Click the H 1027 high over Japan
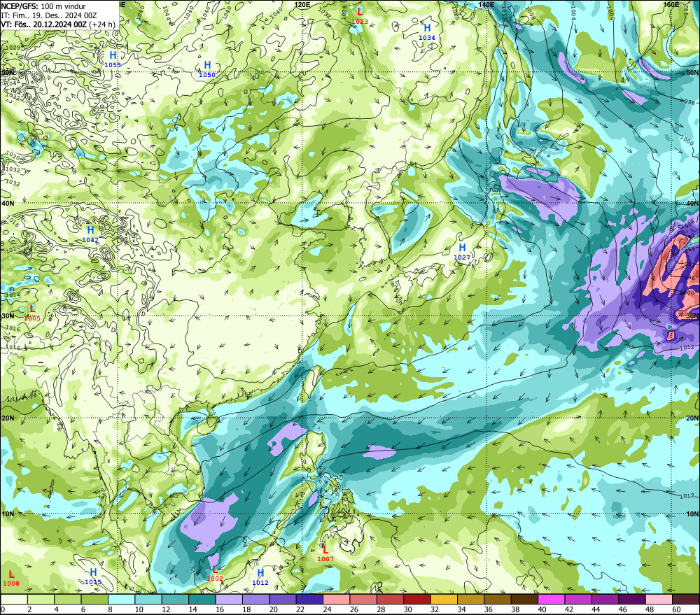The width and height of the screenshot is (700, 615). coord(462,251)
